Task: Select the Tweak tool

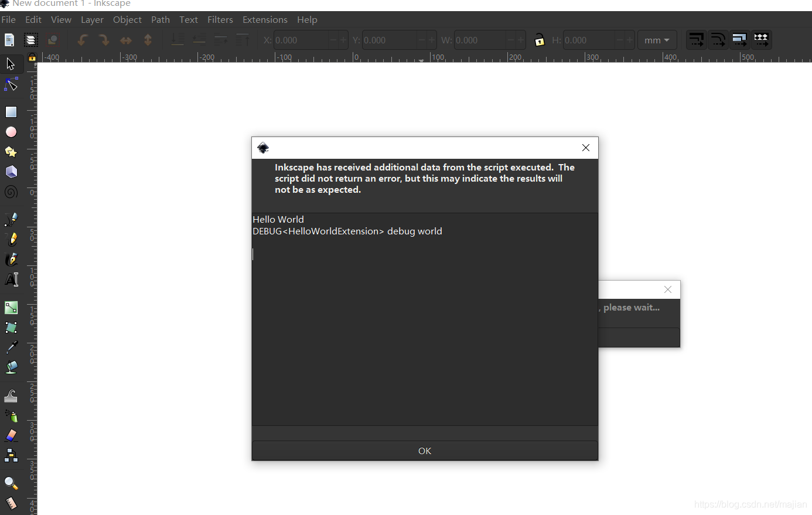Action: [11, 395]
